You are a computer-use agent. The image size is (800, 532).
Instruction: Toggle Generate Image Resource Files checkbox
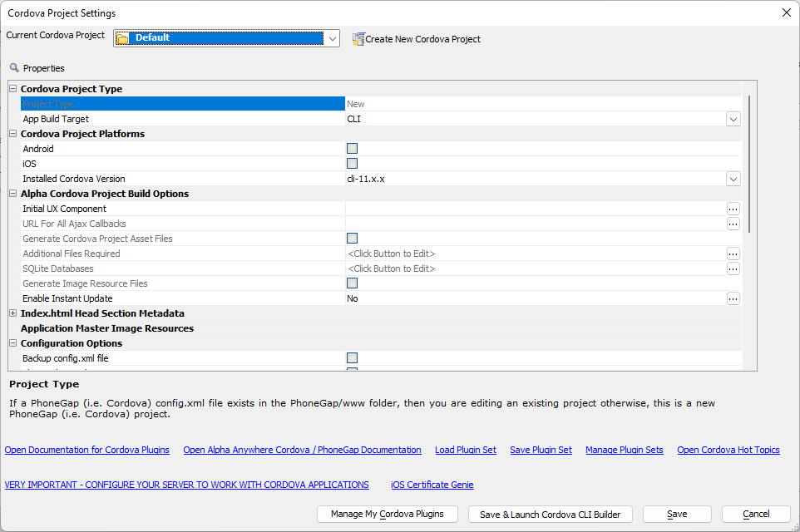coord(352,283)
